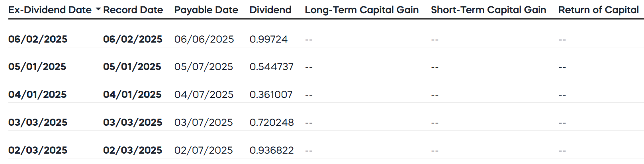Select the 03/03/2025 ex-dividend date cell
The image size is (644, 164).
[x=38, y=123]
